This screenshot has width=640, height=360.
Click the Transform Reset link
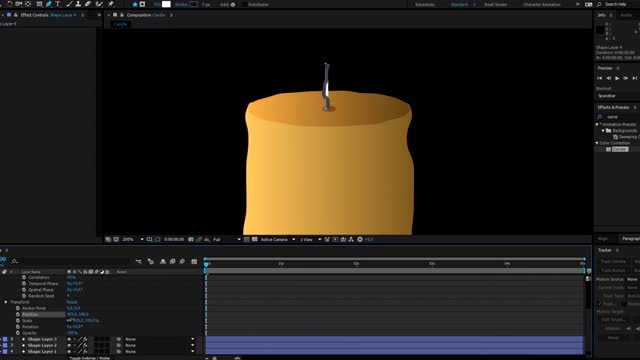point(72,302)
